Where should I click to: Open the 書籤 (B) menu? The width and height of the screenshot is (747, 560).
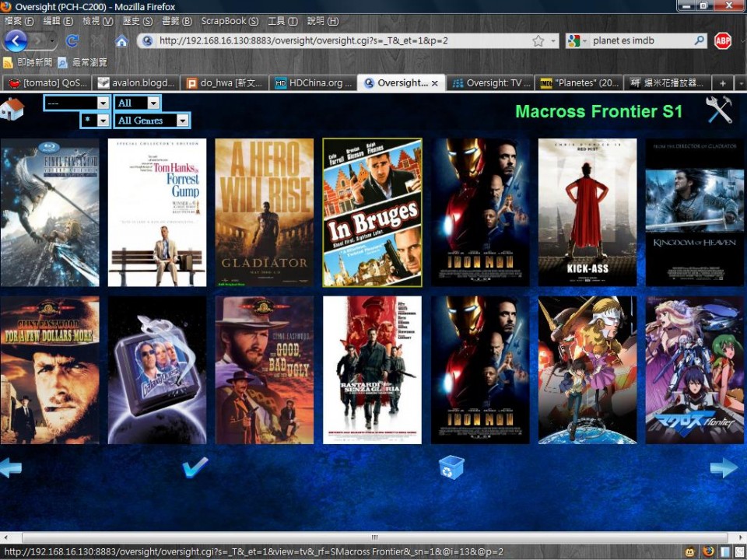tap(177, 21)
